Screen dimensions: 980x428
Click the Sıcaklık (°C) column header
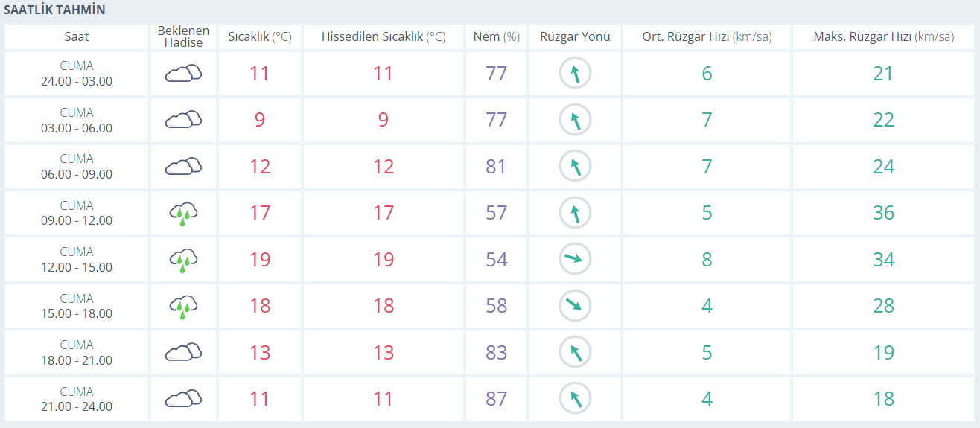click(x=259, y=36)
